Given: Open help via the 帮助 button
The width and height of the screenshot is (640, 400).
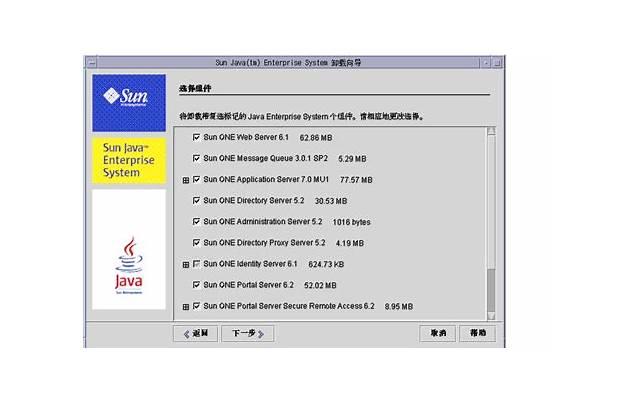Looking at the screenshot, I should click(x=478, y=333).
